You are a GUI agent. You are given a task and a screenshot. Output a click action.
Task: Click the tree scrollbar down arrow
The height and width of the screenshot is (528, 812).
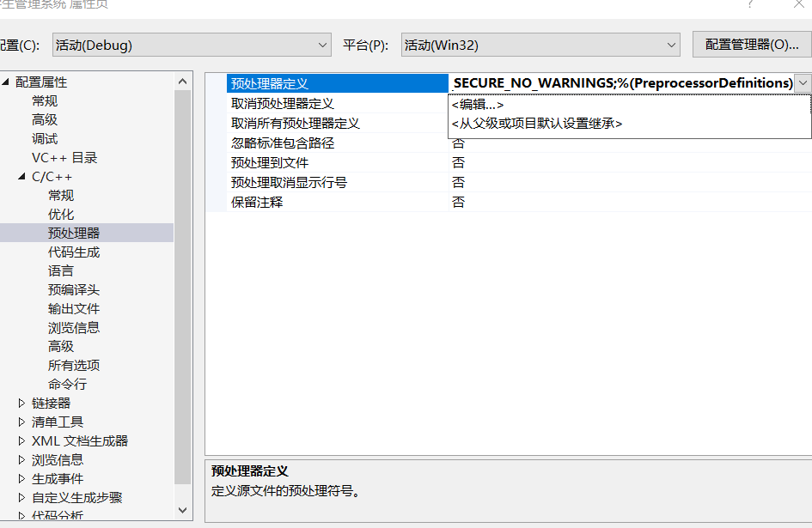(182, 510)
